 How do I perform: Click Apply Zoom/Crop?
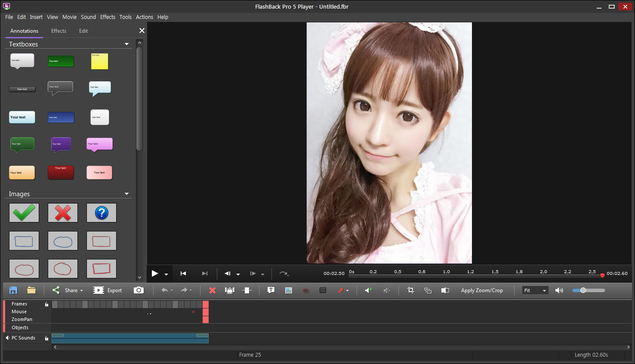(482, 290)
